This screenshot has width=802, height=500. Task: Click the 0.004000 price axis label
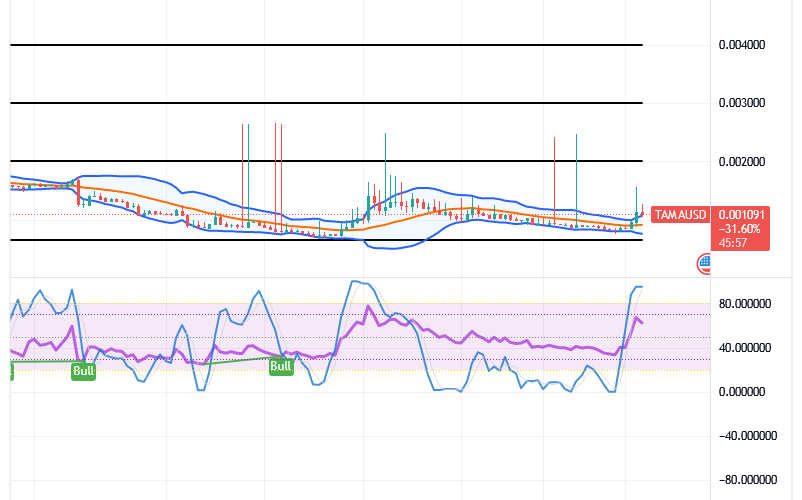pyautogui.click(x=742, y=45)
